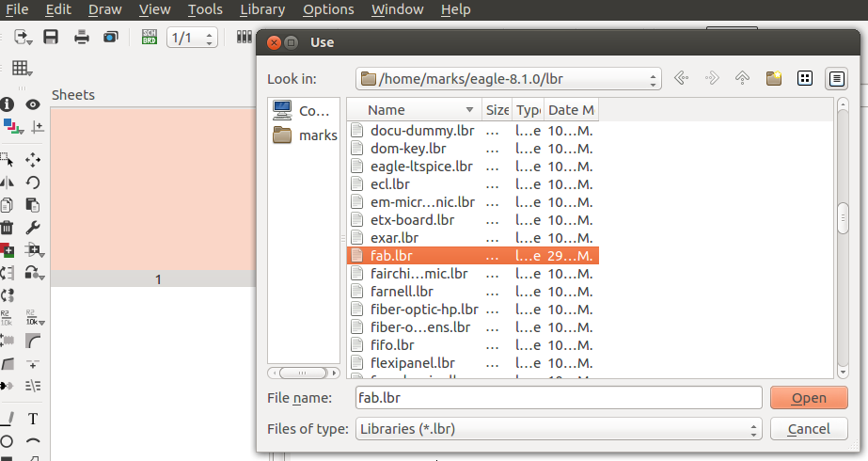
Task: Open the layer display settings icon
Action: [12, 127]
